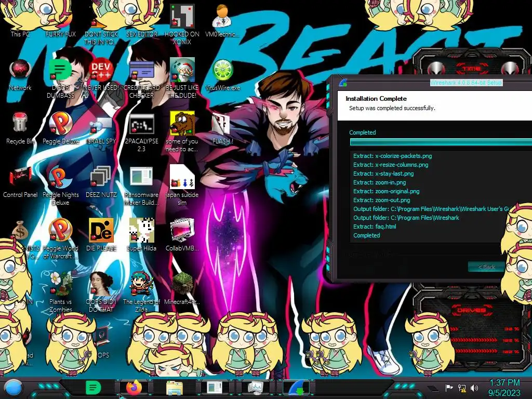
Task: Open the clock showing 1:37 PM
Action: pyautogui.click(x=504, y=388)
